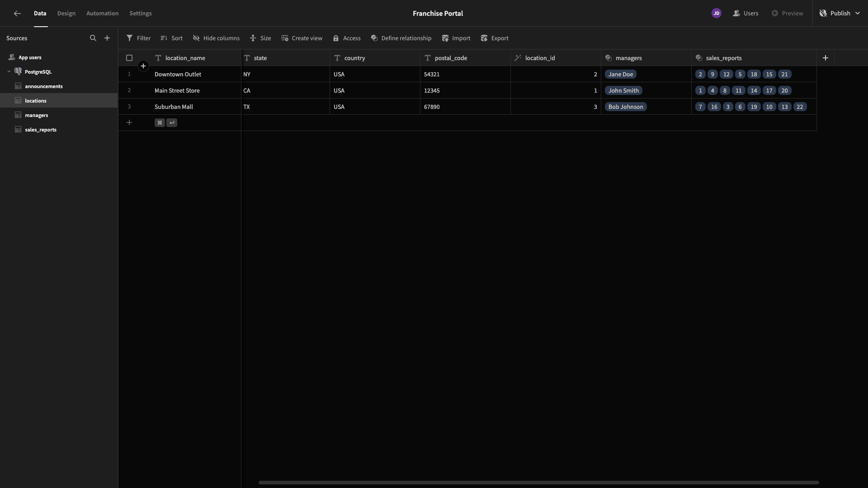Go back using the arrow icon
868x488 pixels.
pos(17,14)
